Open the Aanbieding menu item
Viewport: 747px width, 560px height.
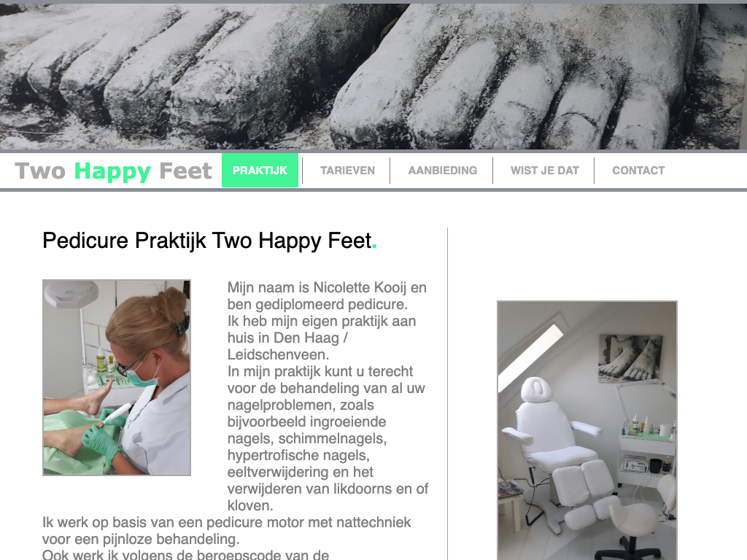tap(443, 171)
